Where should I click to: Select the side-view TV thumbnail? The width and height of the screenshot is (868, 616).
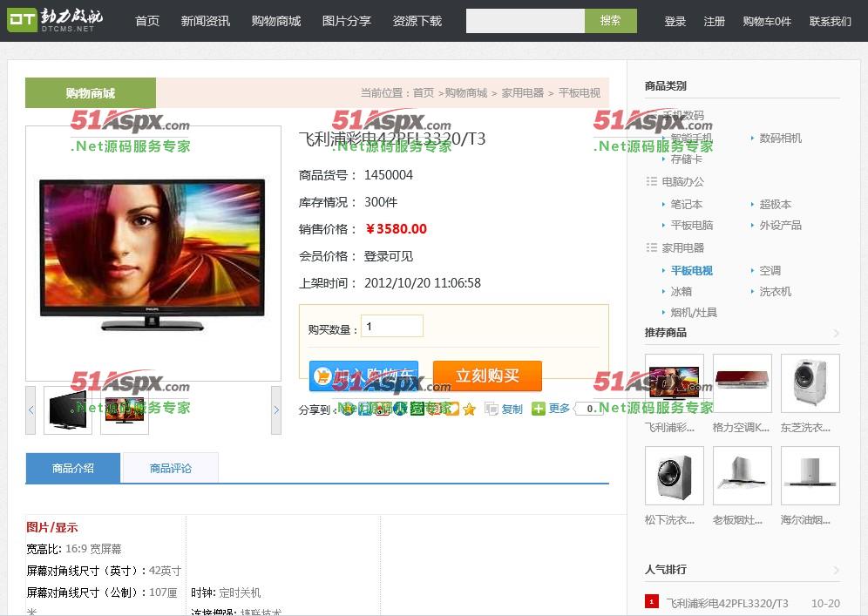(x=67, y=410)
